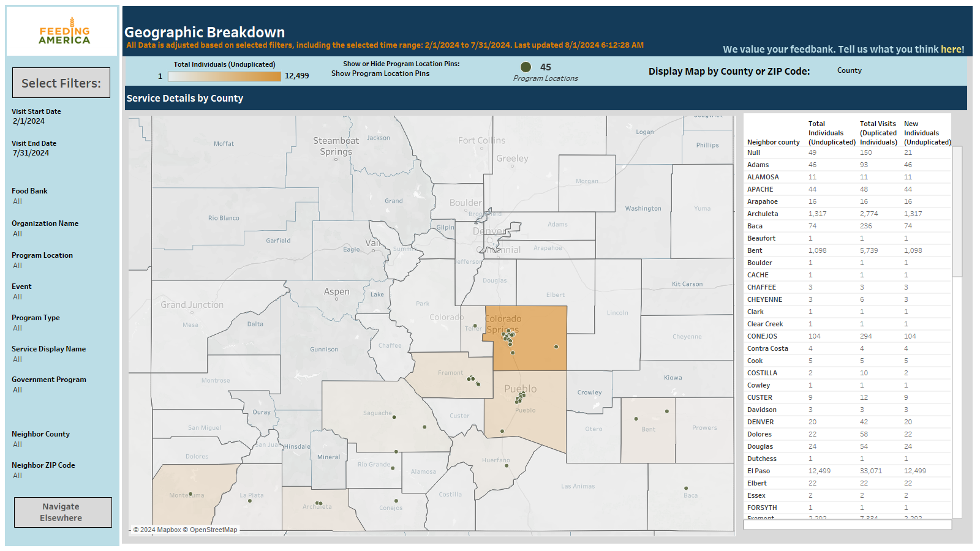Open the Food Bank filter dropdown
The width and height of the screenshot is (980, 551).
pos(61,201)
